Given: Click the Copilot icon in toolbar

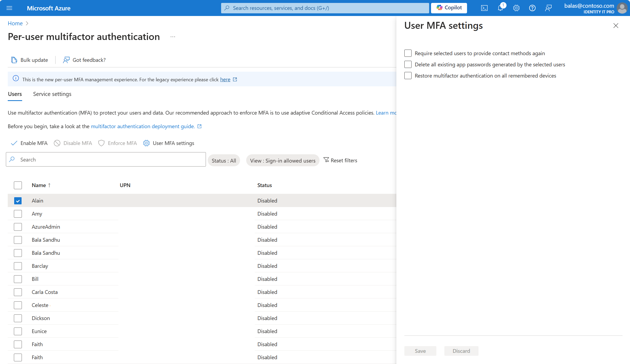Looking at the screenshot, I should tap(450, 8).
